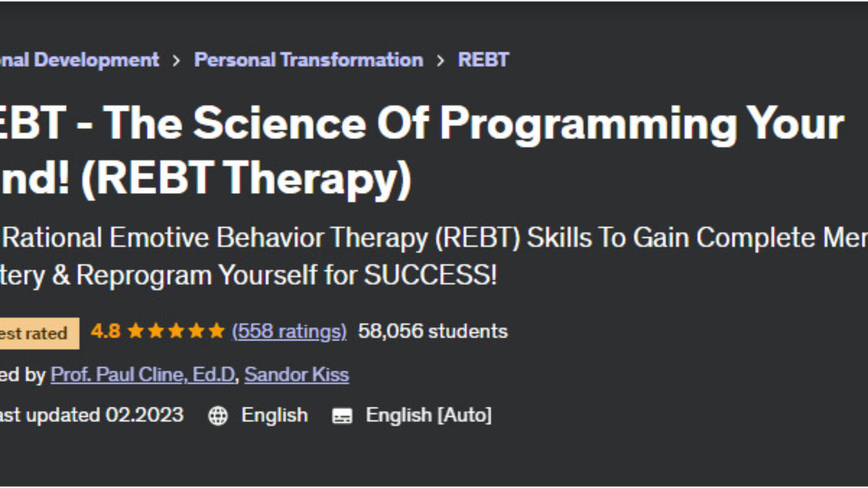
Task: Open instructor Prof. Paul Cline, Ed.D profile
Action: pyautogui.click(x=143, y=375)
